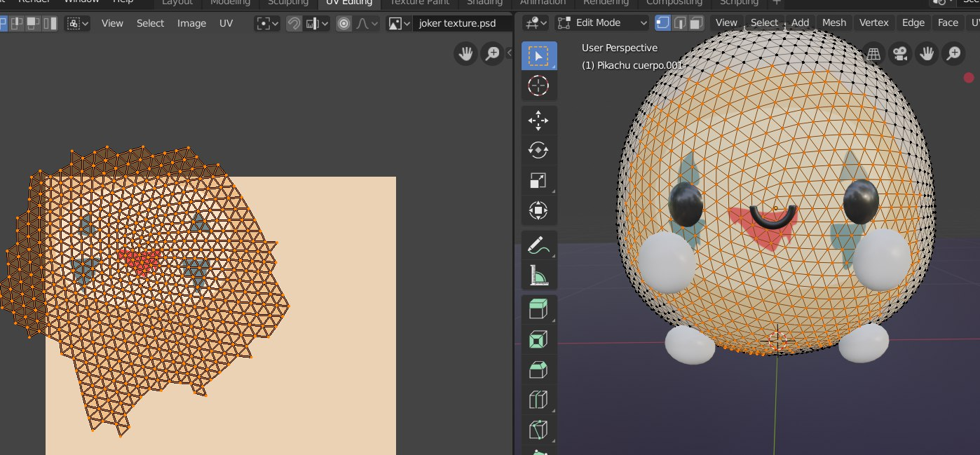Open the Texture Paint workspace tab

coord(420,2)
